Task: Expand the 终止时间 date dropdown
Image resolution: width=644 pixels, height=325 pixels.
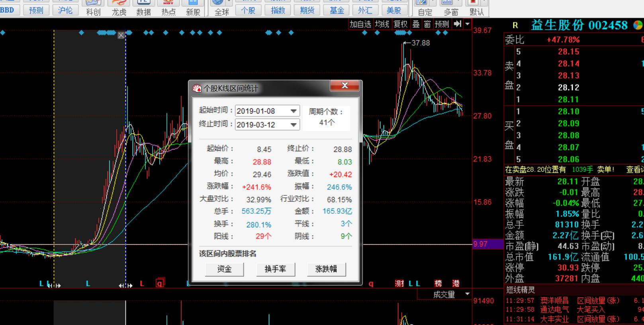Action: coord(294,125)
